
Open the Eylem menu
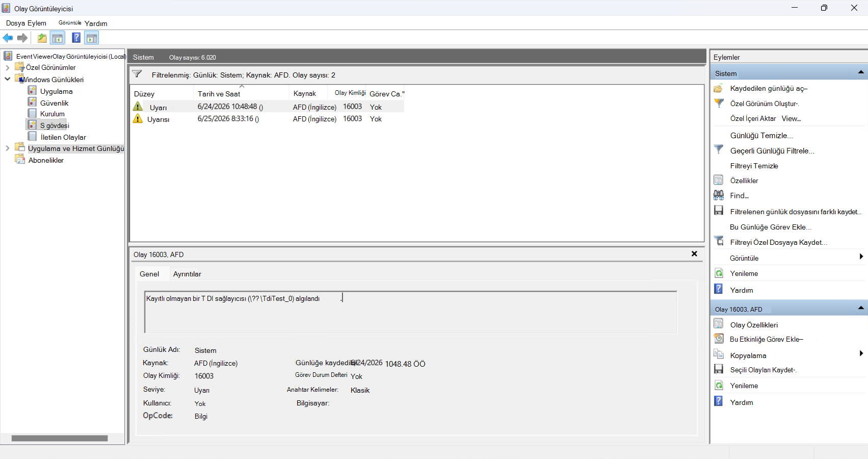37,23
